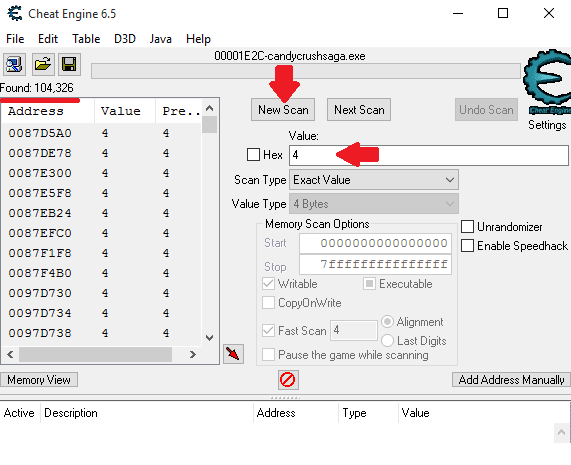Click the address table scroll up arrow

tap(562, 433)
